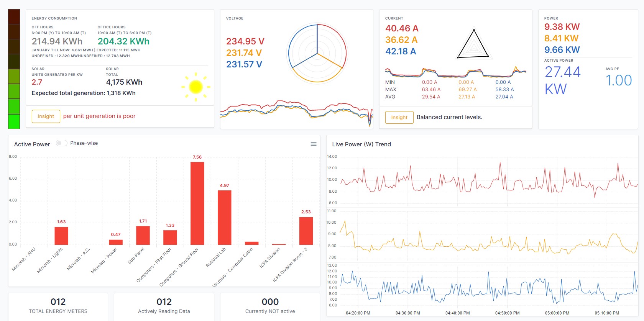Click the 63.46 A max current value

[x=431, y=90]
